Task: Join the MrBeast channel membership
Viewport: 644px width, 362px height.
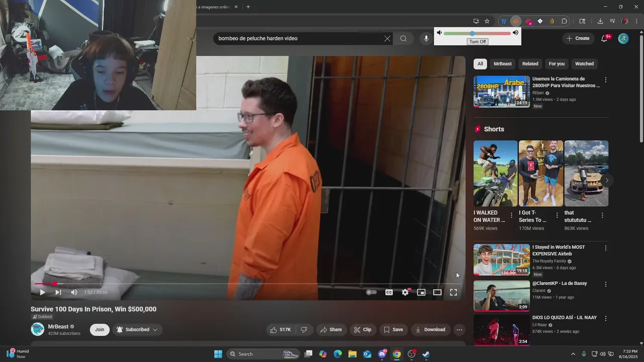Action: pos(100,330)
